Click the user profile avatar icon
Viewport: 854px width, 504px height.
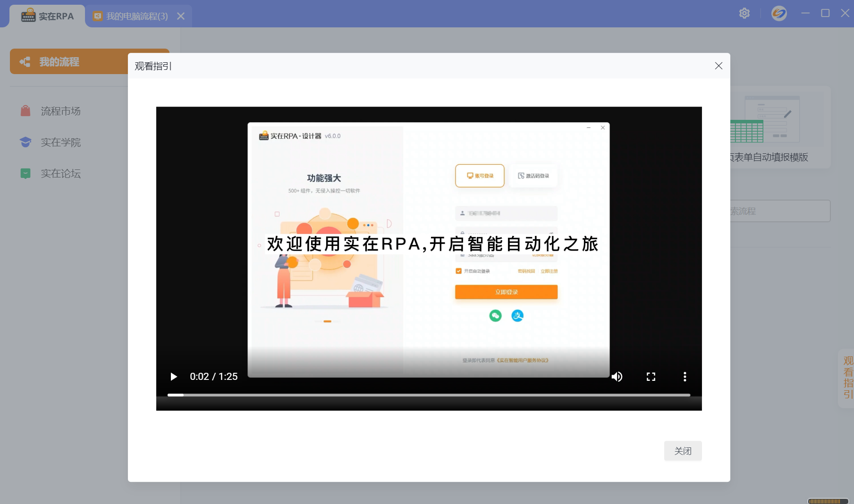pyautogui.click(x=779, y=13)
